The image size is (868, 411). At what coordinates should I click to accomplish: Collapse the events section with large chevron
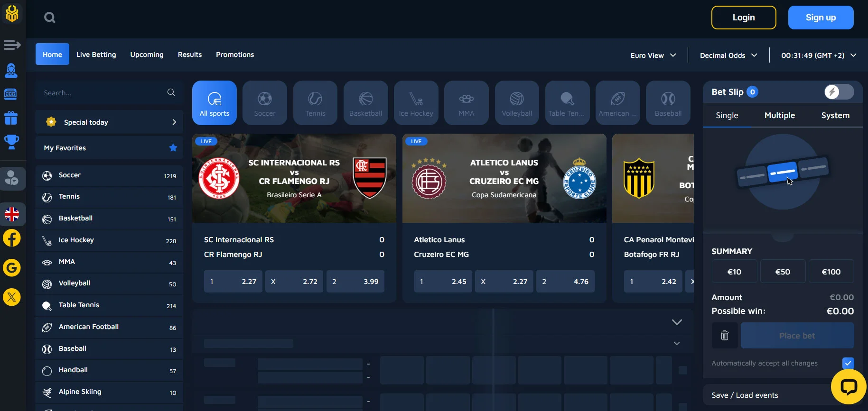(x=677, y=322)
